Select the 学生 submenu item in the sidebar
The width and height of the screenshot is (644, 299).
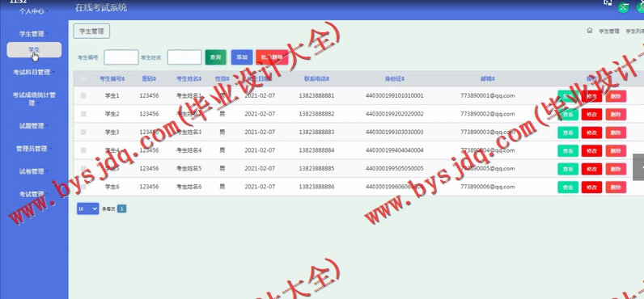tap(34, 49)
